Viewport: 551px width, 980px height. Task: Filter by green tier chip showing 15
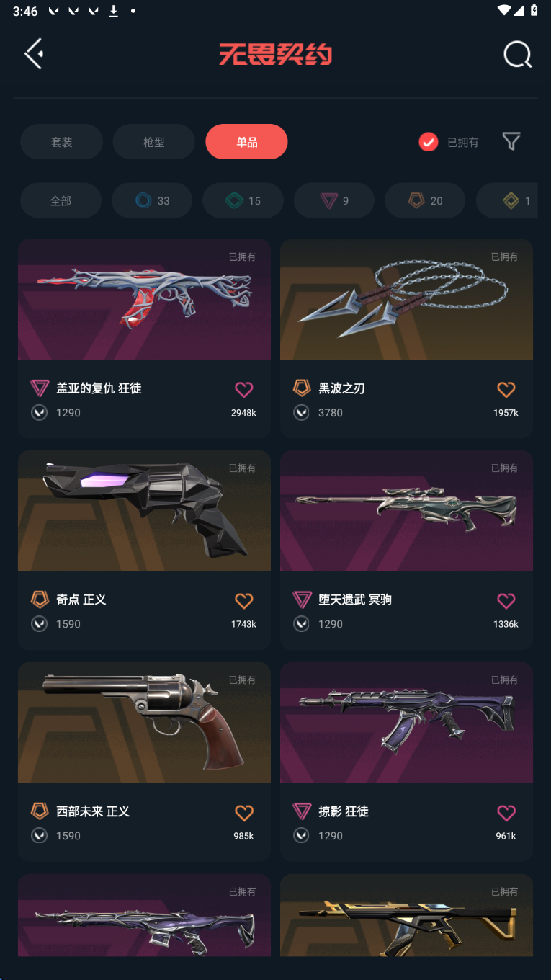pos(243,200)
